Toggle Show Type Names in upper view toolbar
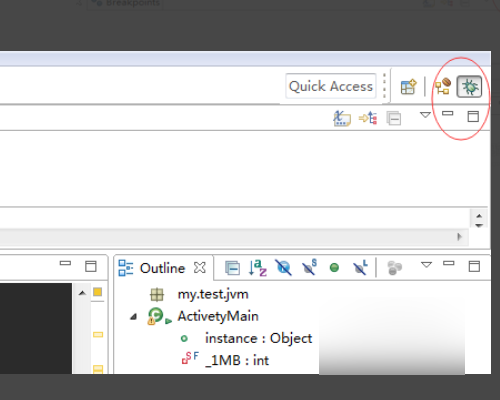This screenshot has height=400, width=500. tap(342, 118)
